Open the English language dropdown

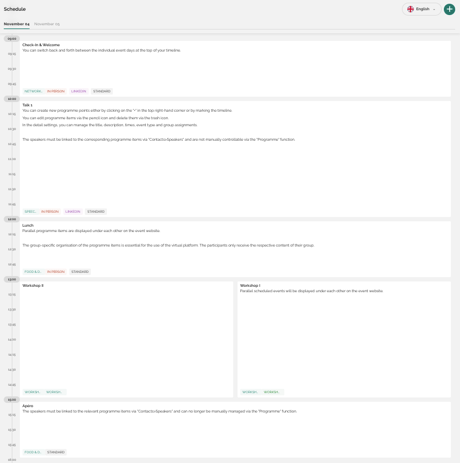point(422,9)
